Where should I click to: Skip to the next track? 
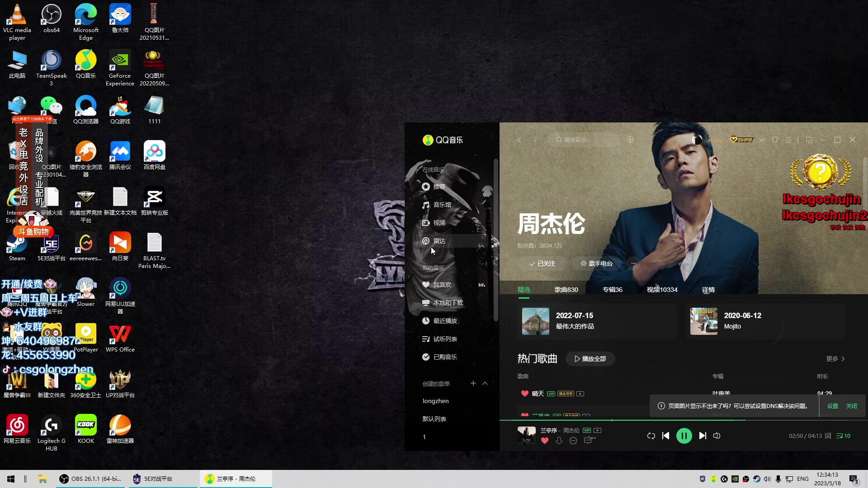702,436
